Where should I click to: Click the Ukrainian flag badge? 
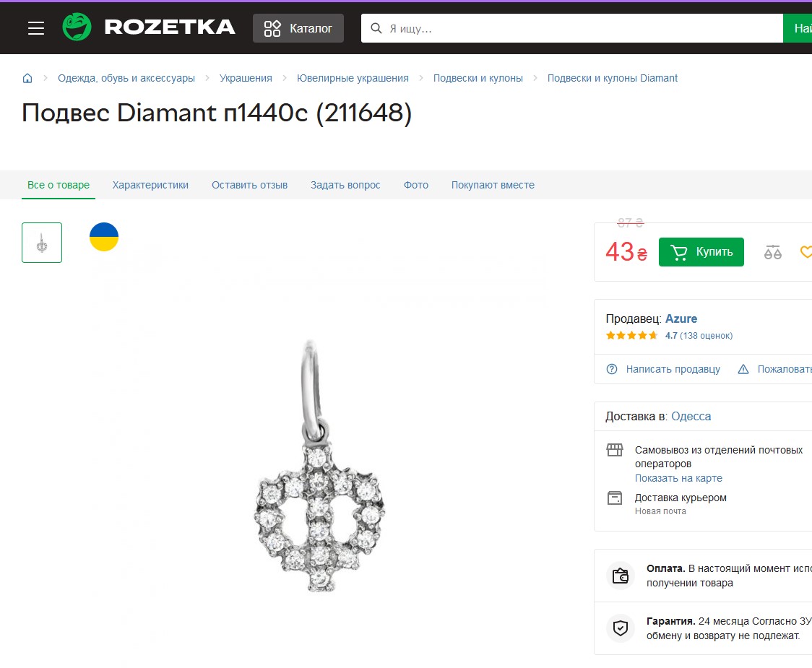click(104, 237)
